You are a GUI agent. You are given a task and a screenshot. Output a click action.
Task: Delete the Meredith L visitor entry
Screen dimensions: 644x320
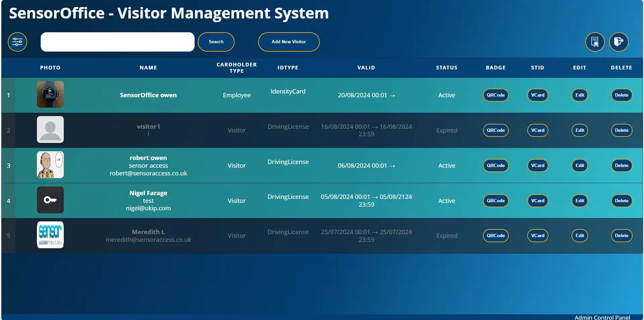[621, 235]
